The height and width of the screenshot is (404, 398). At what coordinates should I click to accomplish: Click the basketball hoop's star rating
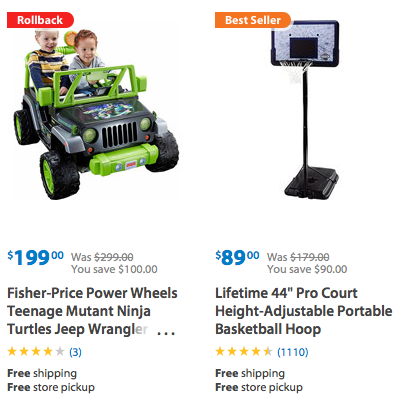coord(244,352)
